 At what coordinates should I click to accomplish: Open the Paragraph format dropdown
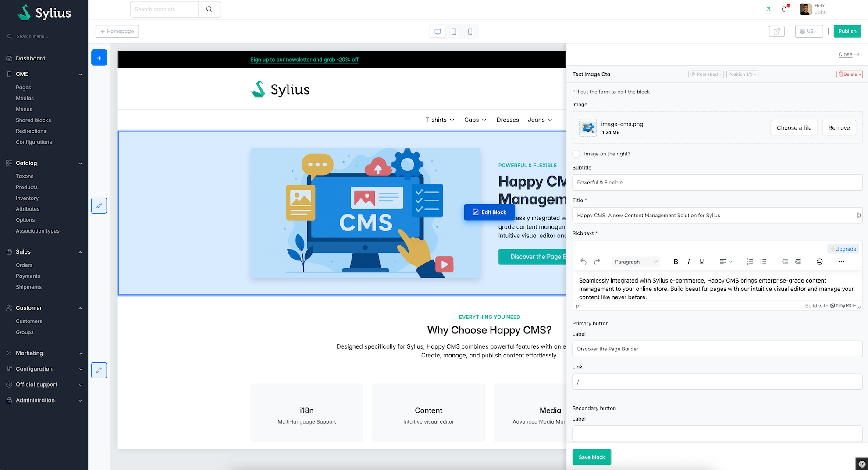click(x=636, y=262)
